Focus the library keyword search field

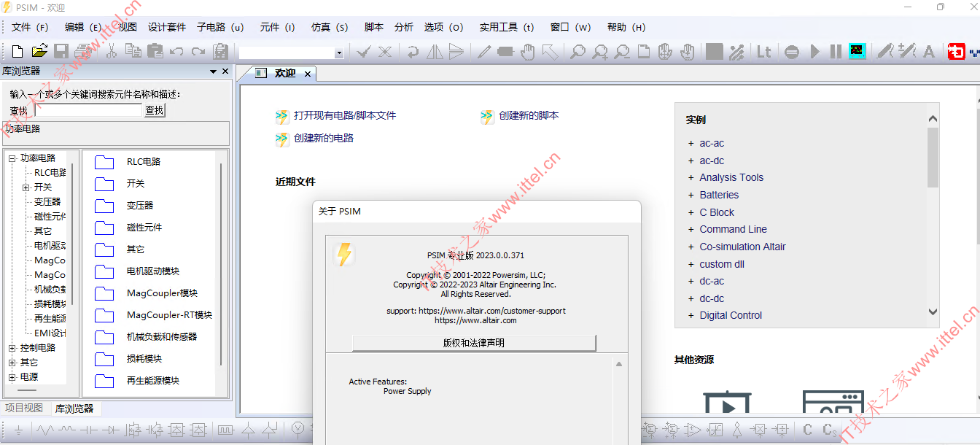click(x=88, y=110)
